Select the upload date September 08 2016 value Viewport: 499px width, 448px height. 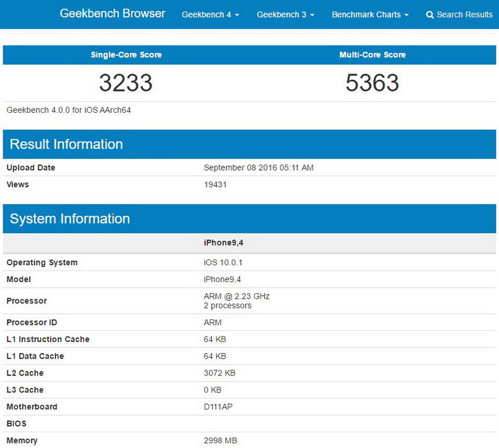point(258,168)
